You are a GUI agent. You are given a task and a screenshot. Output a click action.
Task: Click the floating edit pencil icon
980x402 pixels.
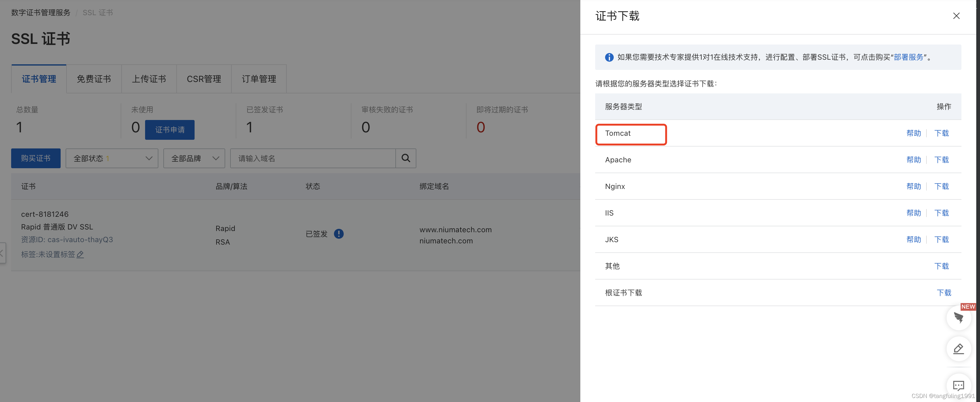(x=959, y=349)
